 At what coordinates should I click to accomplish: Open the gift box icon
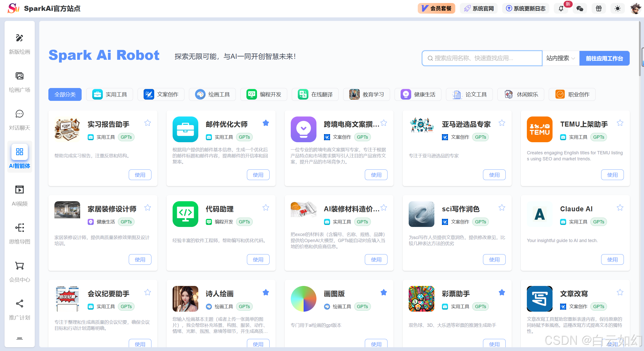pyautogui.click(x=599, y=9)
